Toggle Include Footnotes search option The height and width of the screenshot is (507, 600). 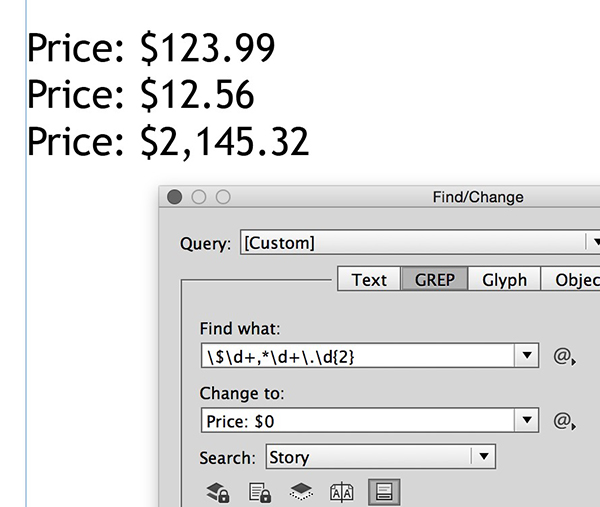[x=384, y=492]
